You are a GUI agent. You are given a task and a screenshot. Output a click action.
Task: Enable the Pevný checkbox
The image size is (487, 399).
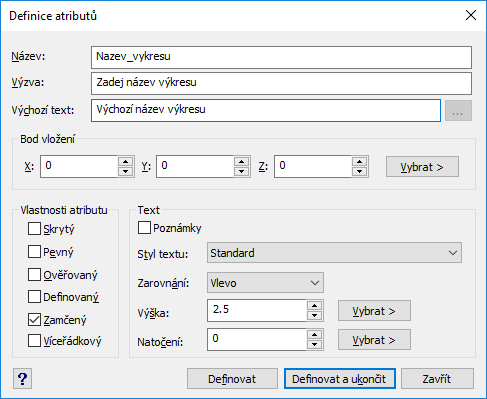34,252
